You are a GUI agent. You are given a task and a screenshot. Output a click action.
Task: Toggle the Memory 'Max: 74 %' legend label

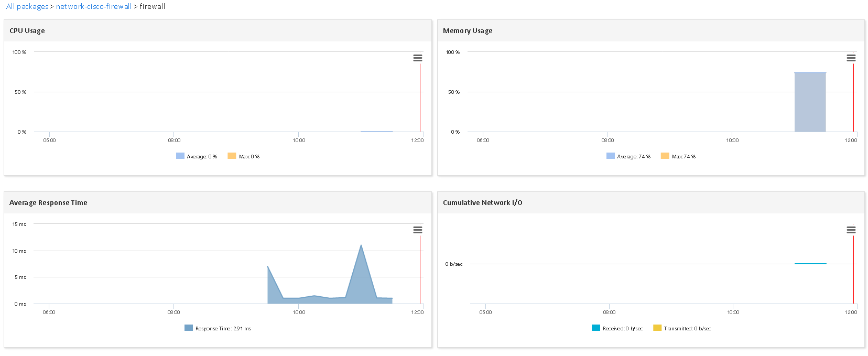click(683, 157)
